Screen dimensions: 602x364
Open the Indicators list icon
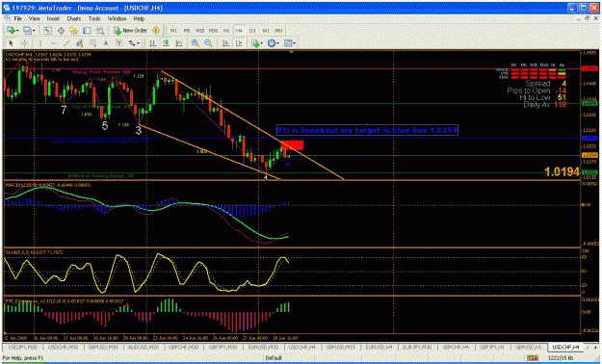[x=255, y=43]
